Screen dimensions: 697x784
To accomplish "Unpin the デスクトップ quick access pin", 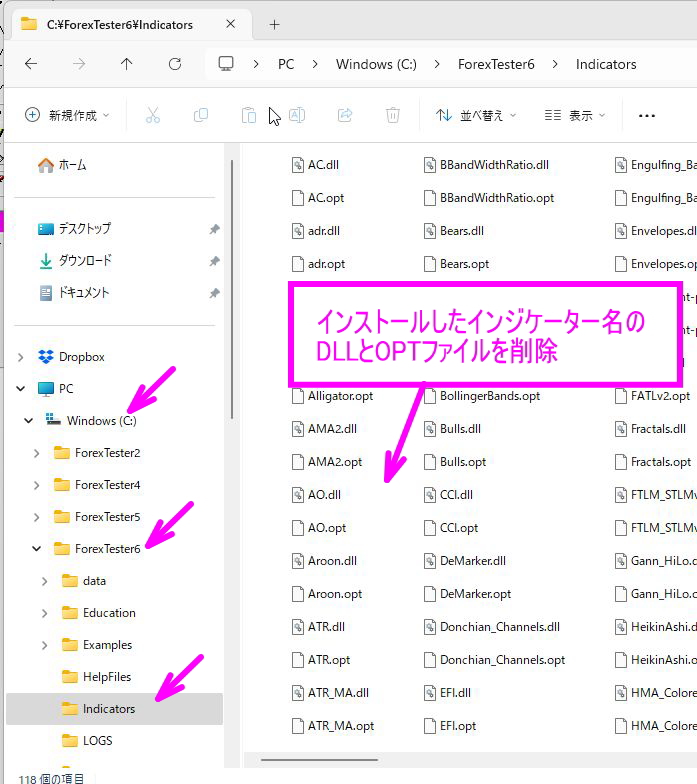I will tap(214, 229).
